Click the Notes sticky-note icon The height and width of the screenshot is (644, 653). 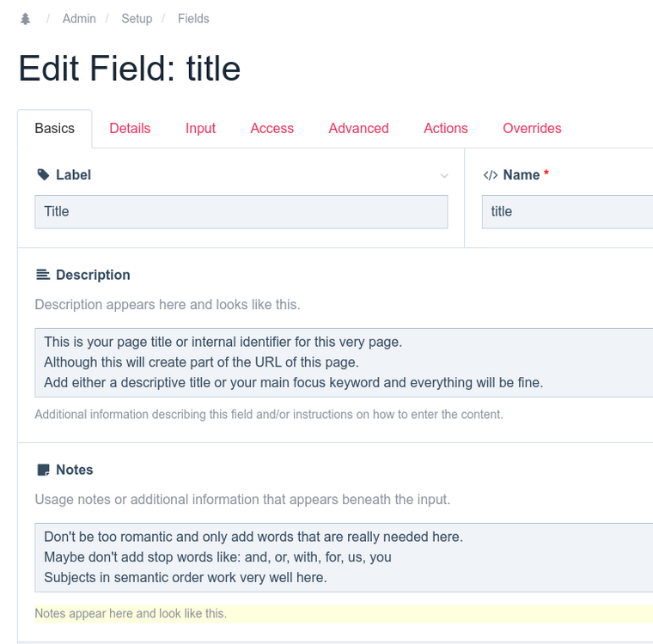click(43, 471)
